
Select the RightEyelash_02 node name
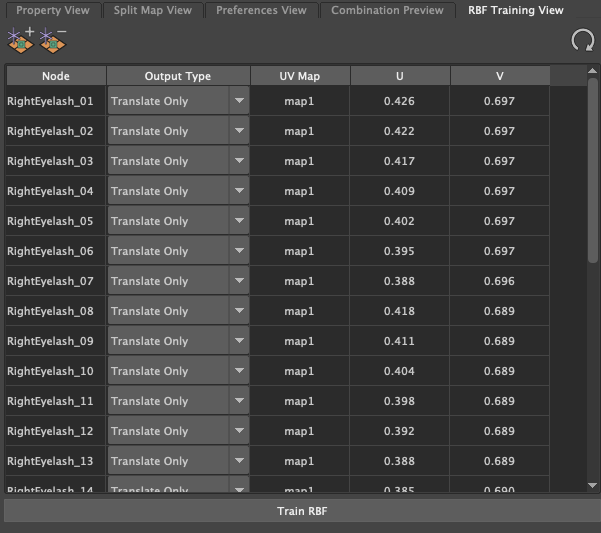pyautogui.click(x=50, y=131)
